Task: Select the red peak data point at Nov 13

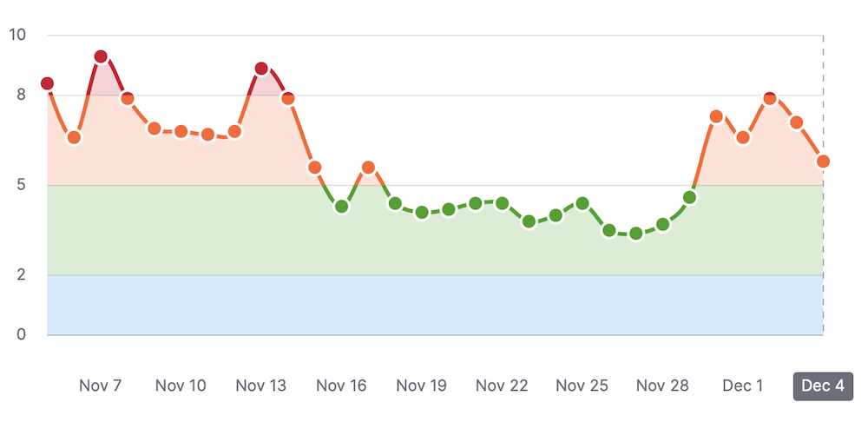Action: 261,69
